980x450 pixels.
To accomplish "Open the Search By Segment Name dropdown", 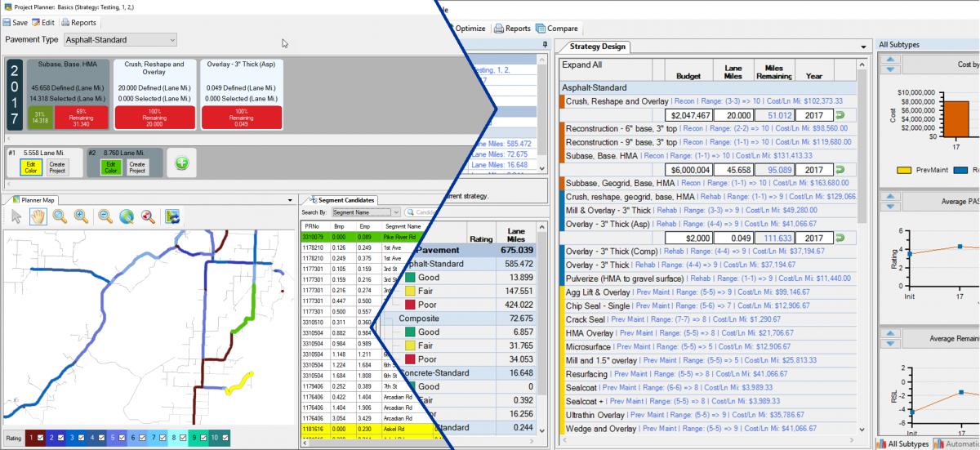I will pos(366,212).
